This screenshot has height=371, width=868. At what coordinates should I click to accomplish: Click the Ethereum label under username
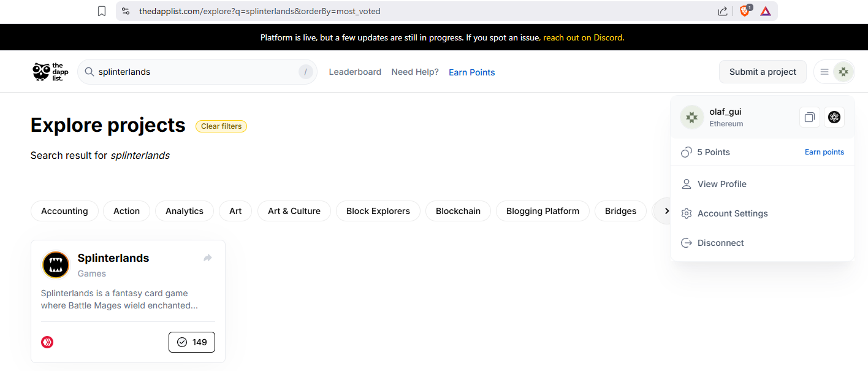726,124
